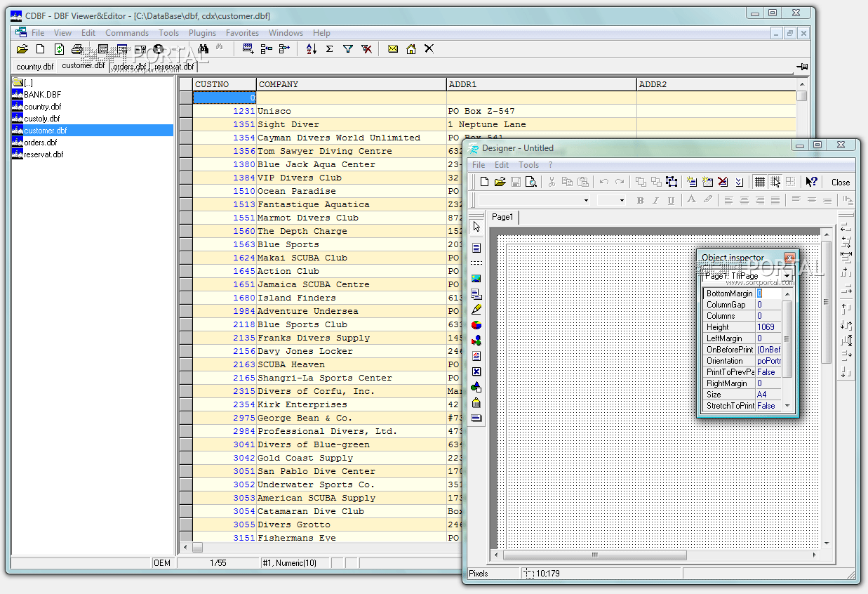Open a report with Designer's folder icon
The height and width of the screenshot is (594, 868).
tap(500, 182)
